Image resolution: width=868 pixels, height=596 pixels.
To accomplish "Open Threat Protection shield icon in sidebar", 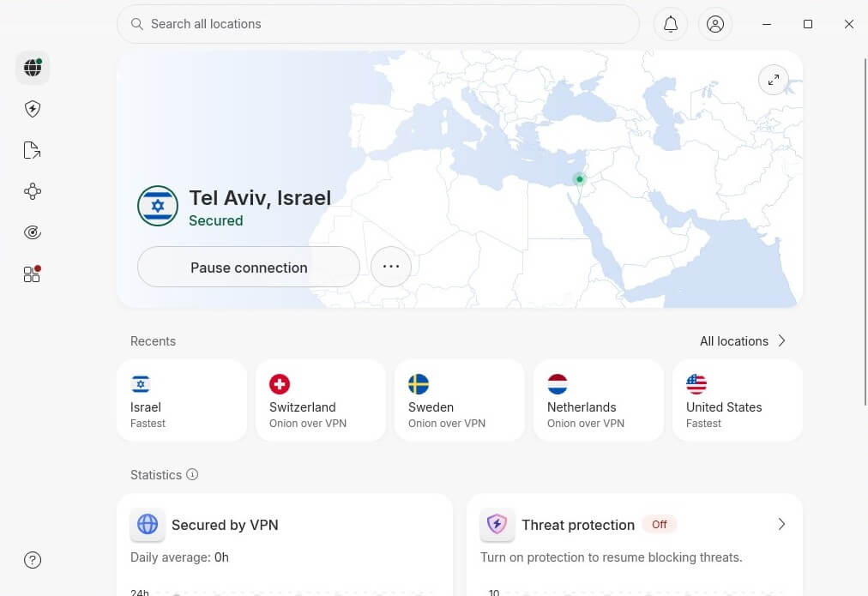I will (33, 109).
